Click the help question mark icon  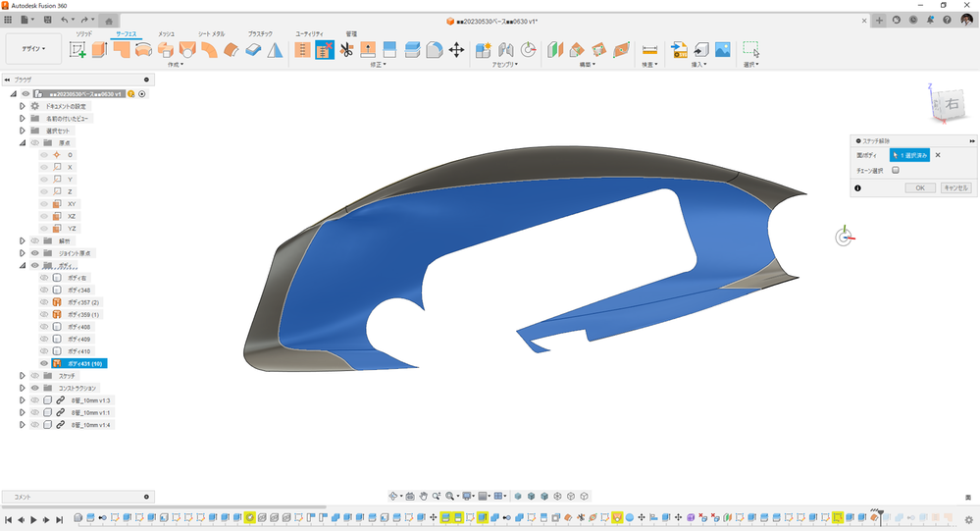point(947,20)
